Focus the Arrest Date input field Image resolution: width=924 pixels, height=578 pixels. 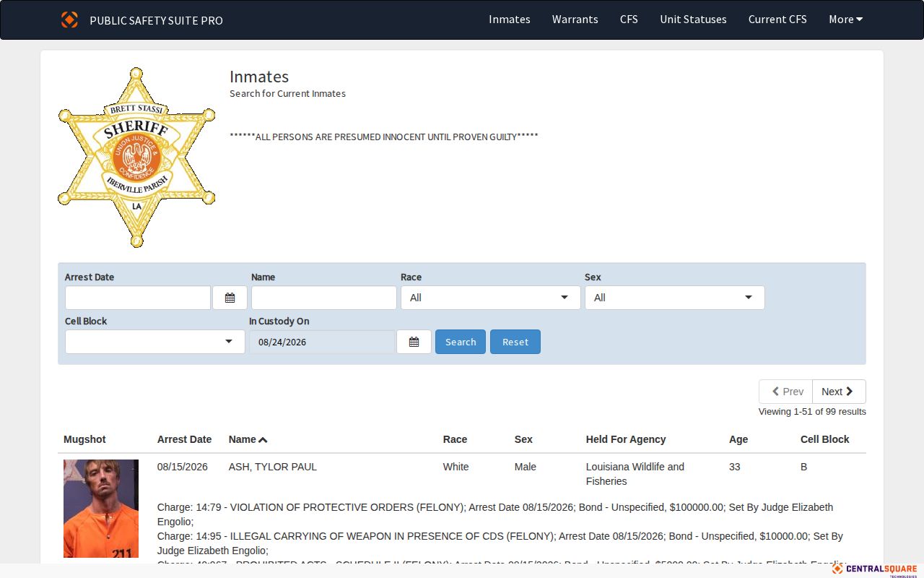pyautogui.click(x=138, y=298)
